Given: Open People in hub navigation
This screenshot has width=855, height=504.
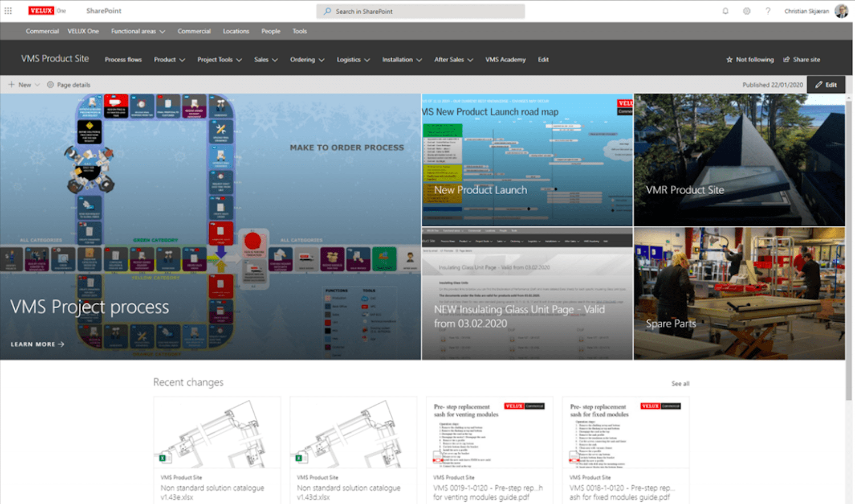Looking at the screenshot, I should pos(271,31).
